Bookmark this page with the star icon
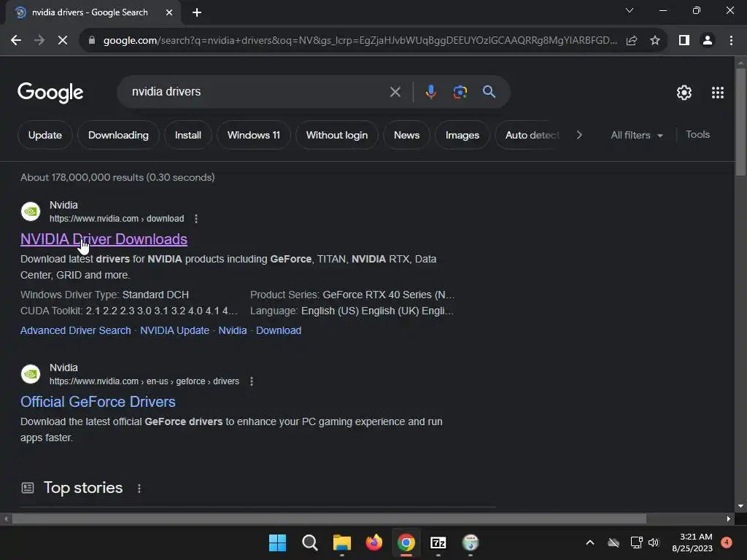This screenshot has width=747, height=560. click(655, 41)
